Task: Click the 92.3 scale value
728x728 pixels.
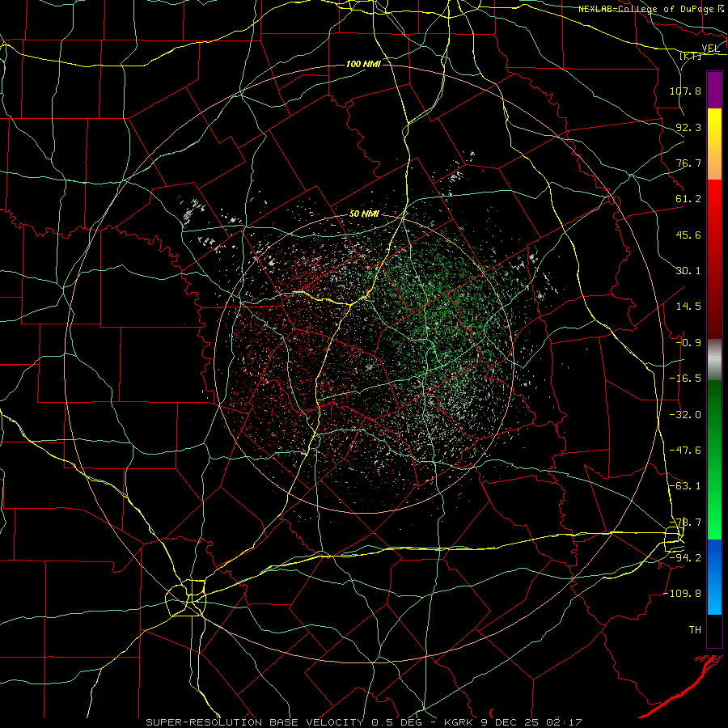Action: coord(688,127)
